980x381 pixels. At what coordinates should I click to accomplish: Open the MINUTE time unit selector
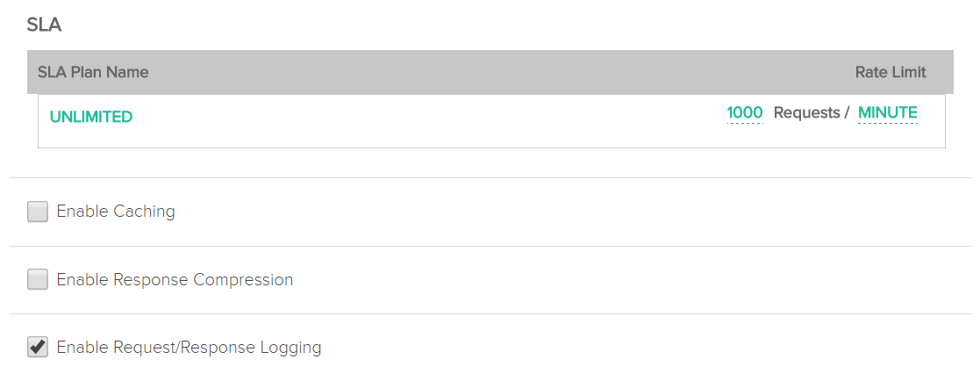coord(887,113)
